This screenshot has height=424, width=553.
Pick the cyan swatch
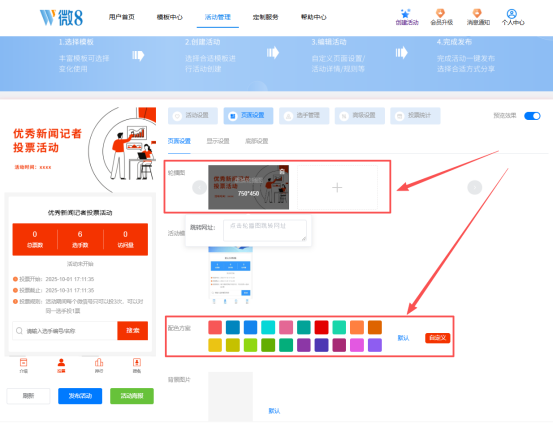pyautogui.click(x=268, y=327)
